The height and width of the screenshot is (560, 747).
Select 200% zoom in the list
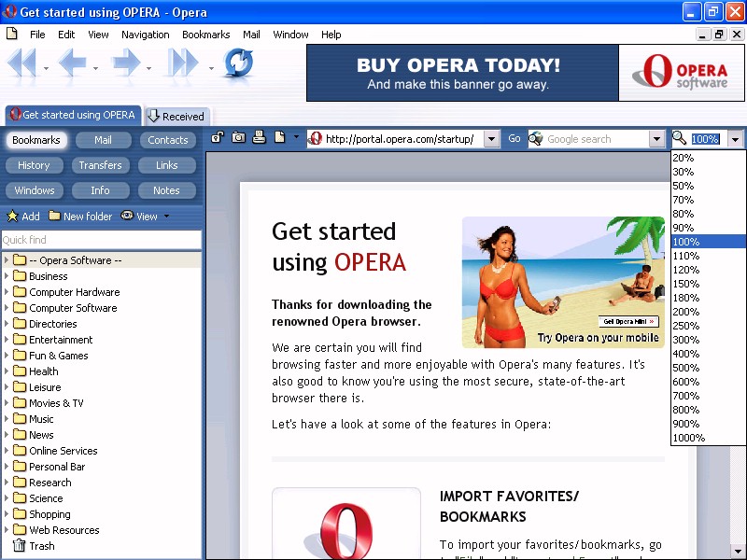[708, 312]
